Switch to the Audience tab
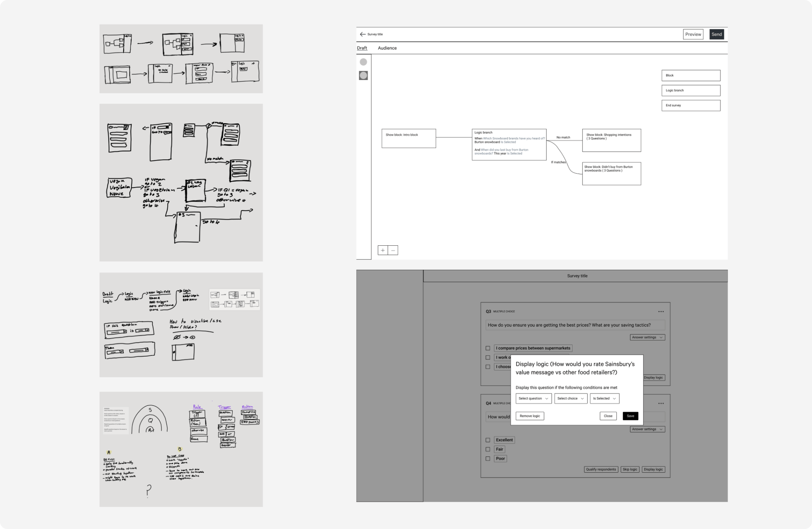 click(x=387, y=48)
